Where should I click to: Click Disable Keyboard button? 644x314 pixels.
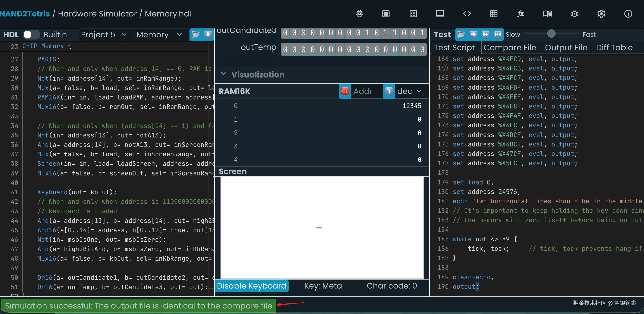[251, 286]
